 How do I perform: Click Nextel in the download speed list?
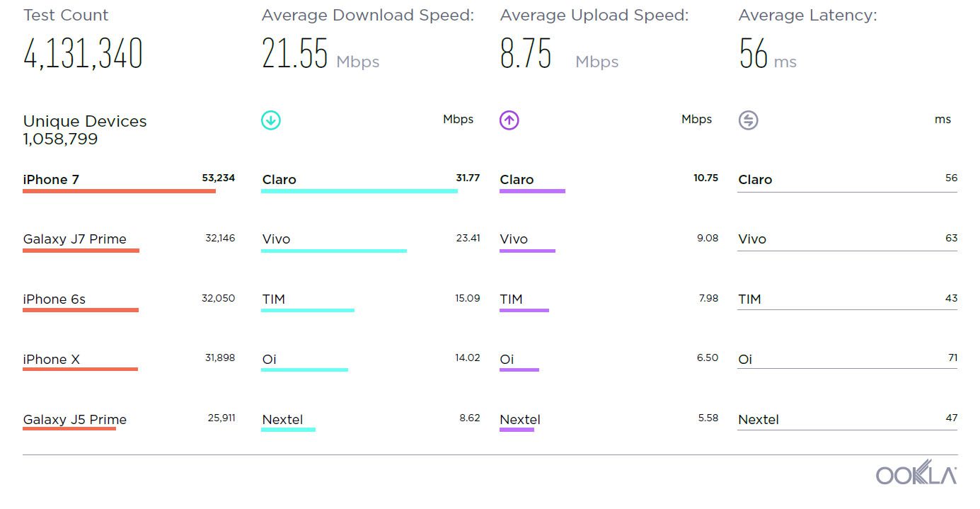click(x=282, y=420)
